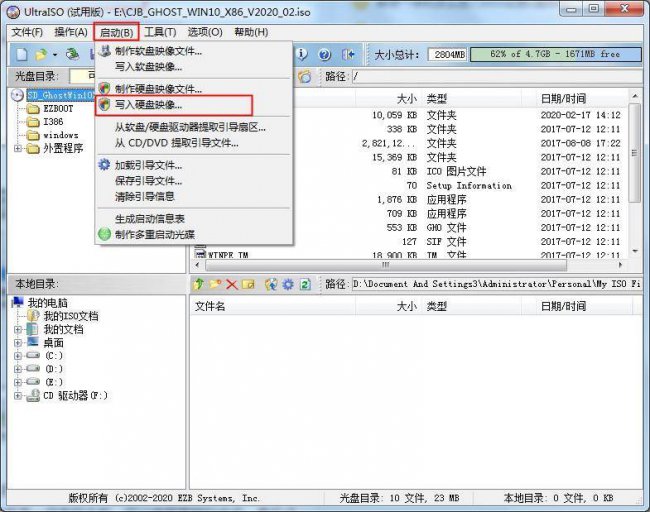Expand the 桌面 node

tap(17, 343)
